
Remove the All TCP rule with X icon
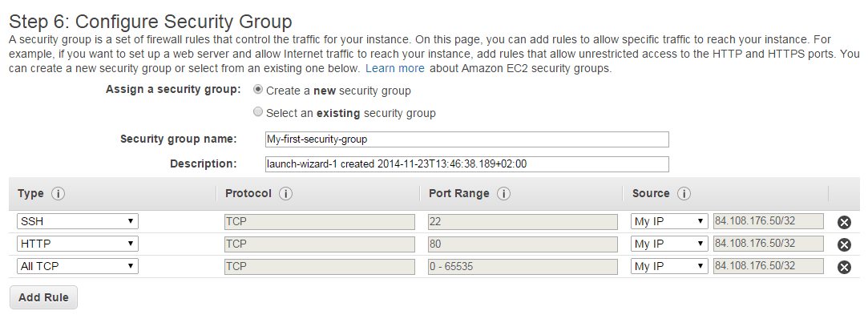pyautogui.click(x=844, y=267)
